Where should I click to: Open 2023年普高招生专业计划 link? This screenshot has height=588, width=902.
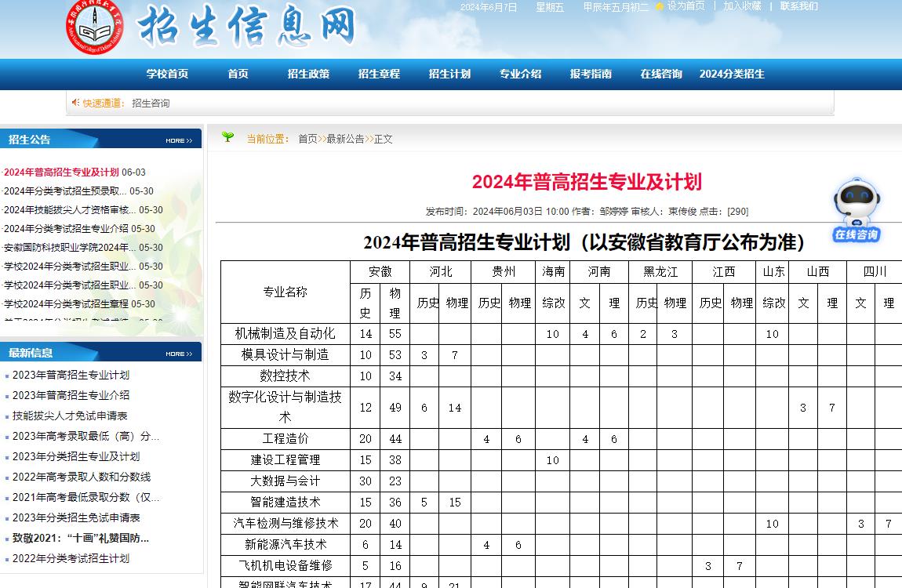(71, 375)
